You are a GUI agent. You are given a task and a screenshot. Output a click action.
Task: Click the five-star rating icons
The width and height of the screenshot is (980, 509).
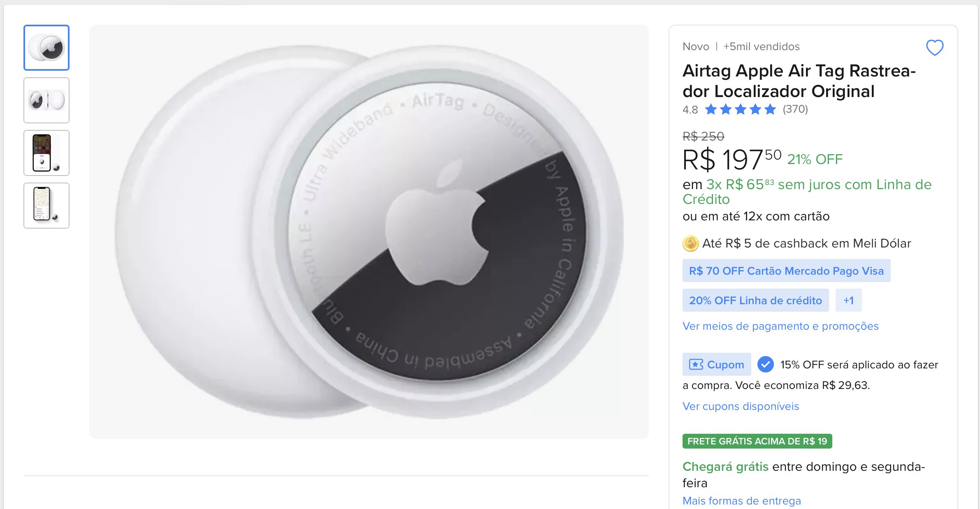coord(740,109)
